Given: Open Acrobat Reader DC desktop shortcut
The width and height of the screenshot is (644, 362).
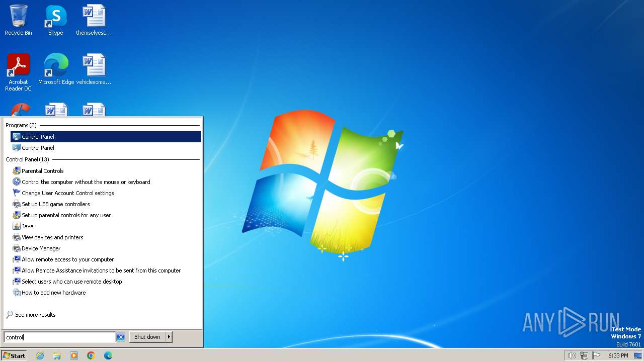Looking at the screenshot, I should [x=18, y=72].
